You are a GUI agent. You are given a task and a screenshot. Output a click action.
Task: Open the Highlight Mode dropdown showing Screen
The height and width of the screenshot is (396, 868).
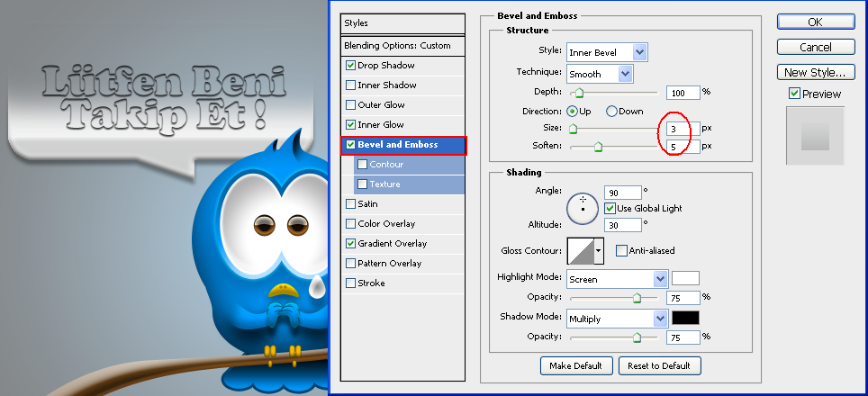[x=617, y=279]
